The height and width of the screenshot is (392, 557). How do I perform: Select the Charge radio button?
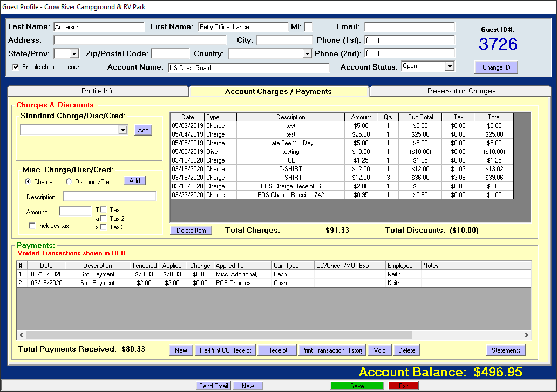[x=28, y=181]
